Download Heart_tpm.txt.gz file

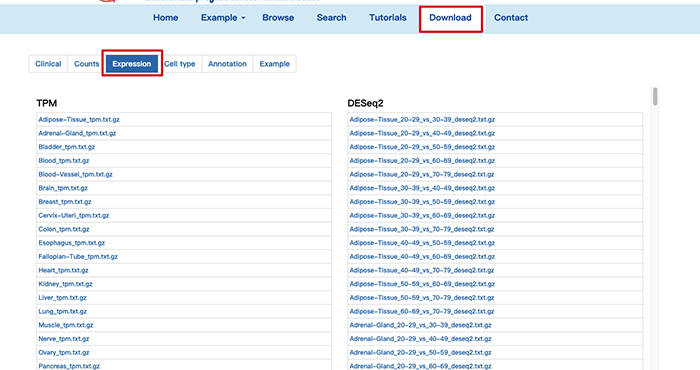tap(63, 270)
